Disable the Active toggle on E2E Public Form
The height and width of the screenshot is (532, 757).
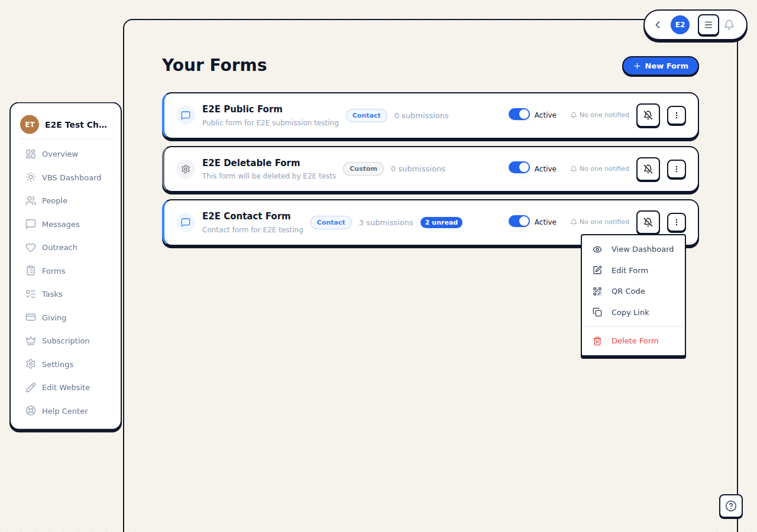[519, 114]
